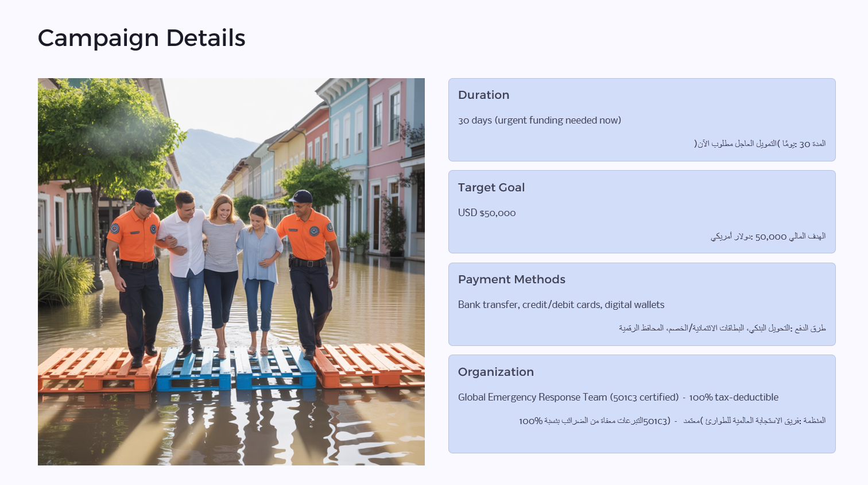Click the Duration card heading
Viewport: 868px width, 485px height.
(x=483, y=95)
